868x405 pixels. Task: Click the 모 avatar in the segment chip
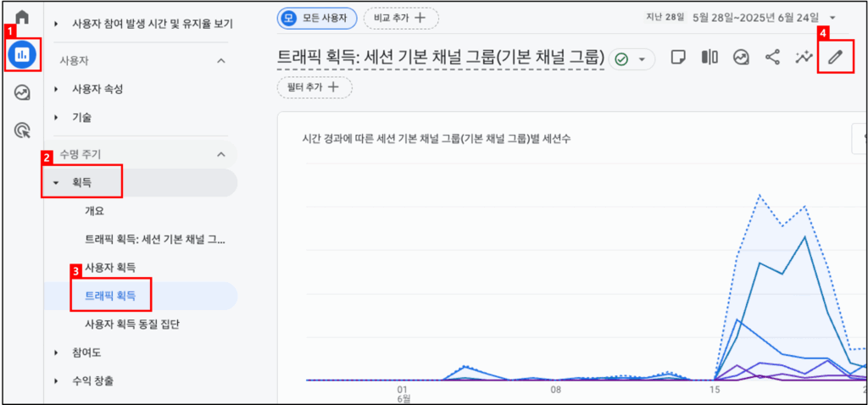288,18
